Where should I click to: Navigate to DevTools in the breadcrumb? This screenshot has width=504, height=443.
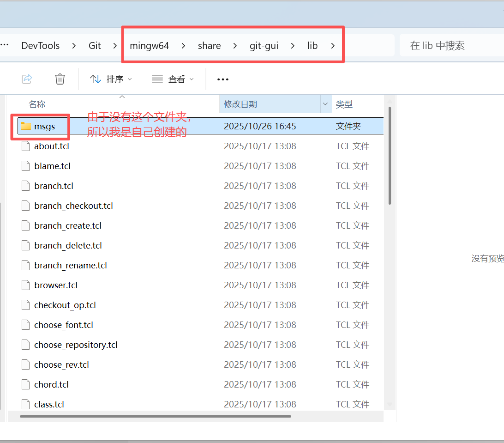click(41, 46)
